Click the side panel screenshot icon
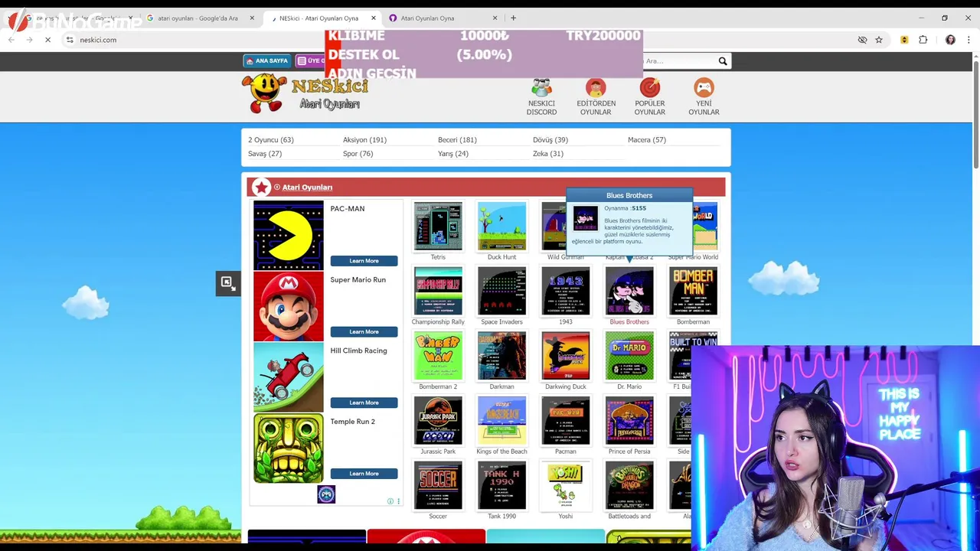The image size is (980, 551). point(227,282)
